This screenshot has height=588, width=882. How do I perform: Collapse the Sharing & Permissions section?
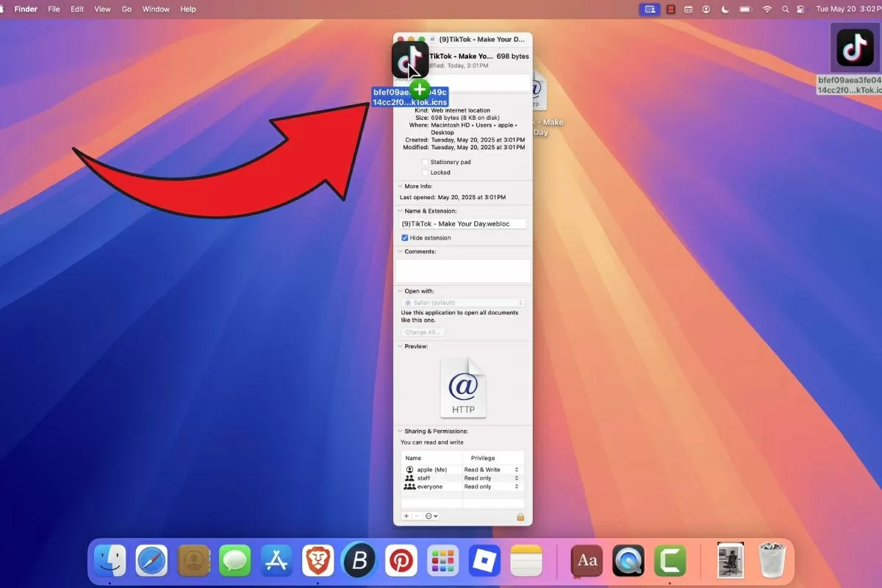point(400,431)
